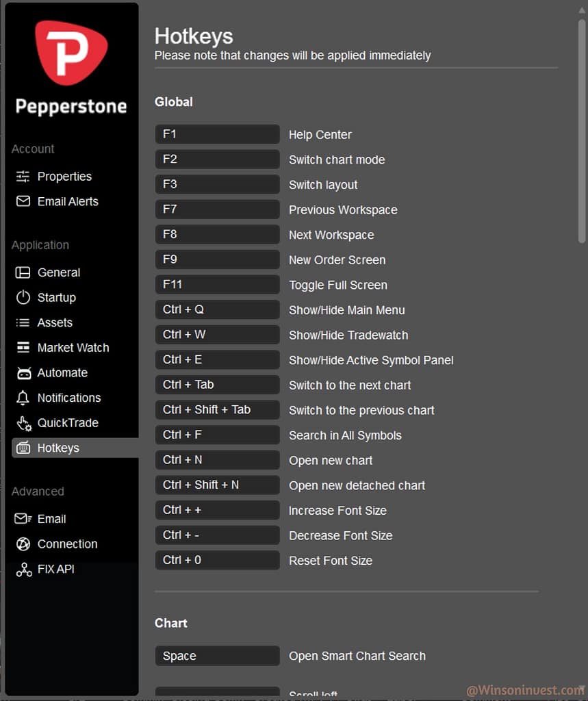The image size is (588, 701).
Task: Open the Market Watch settings page
Action: point(73,348)
